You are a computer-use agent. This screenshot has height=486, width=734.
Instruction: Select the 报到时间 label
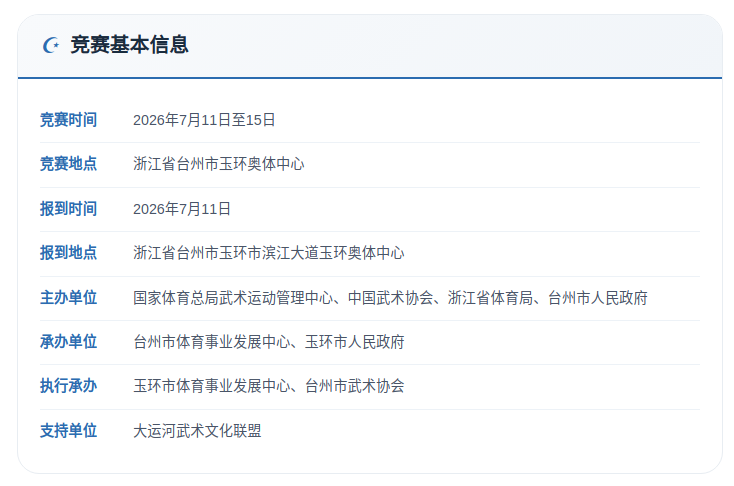point(68,209)
